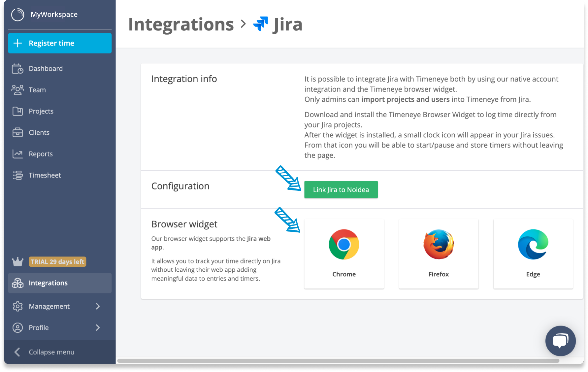This screenshot has width=588, height=372.
Task: Click the Chrome label under its logo
Action: (x=344, y=274)
